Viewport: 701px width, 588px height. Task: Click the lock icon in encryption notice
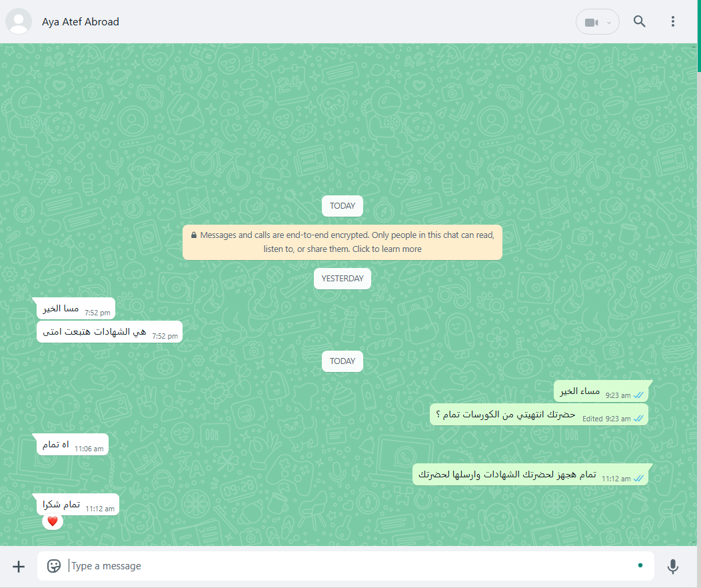tap(194, 235)
